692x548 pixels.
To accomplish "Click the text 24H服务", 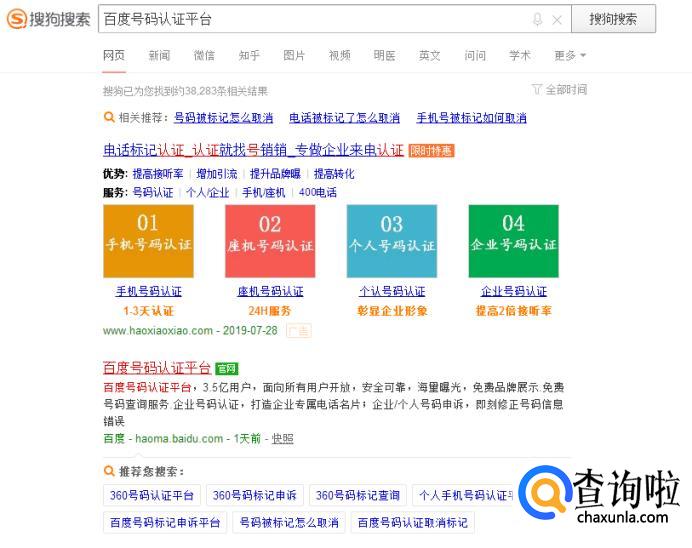I will (270, 311).
